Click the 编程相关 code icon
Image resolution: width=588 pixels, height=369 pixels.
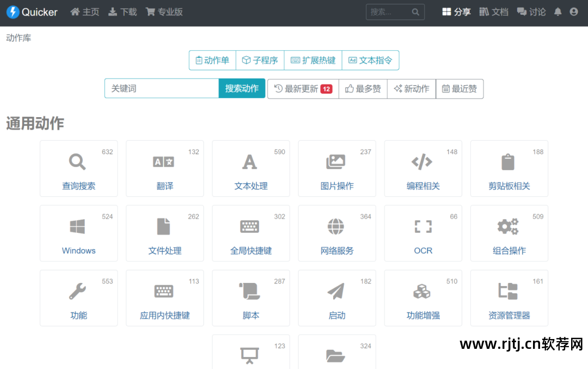pyautogui.click(x=423, y=162)
